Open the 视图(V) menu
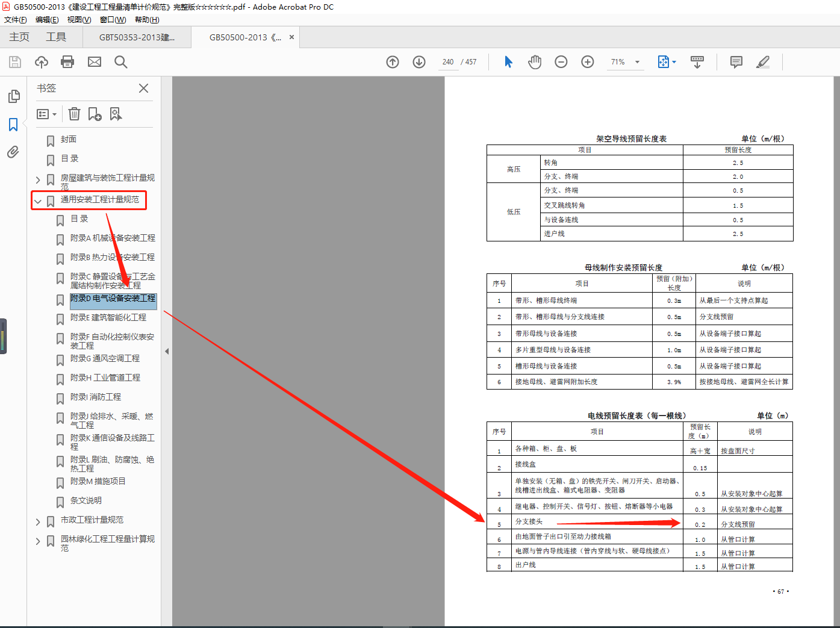 point(79,20)
